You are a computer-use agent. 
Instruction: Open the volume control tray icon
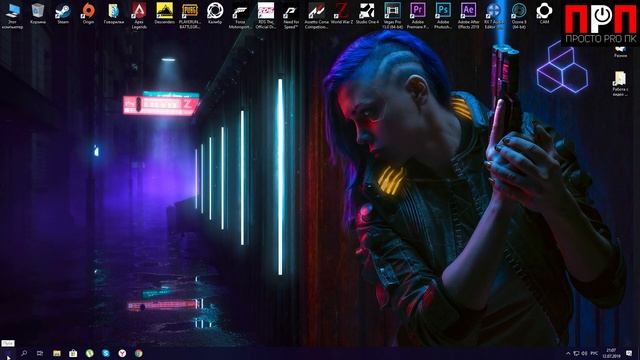pos(584,353)
